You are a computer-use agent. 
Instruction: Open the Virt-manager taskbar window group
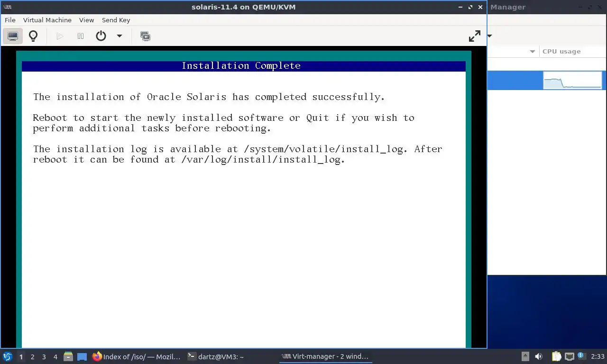coord(325,356)
